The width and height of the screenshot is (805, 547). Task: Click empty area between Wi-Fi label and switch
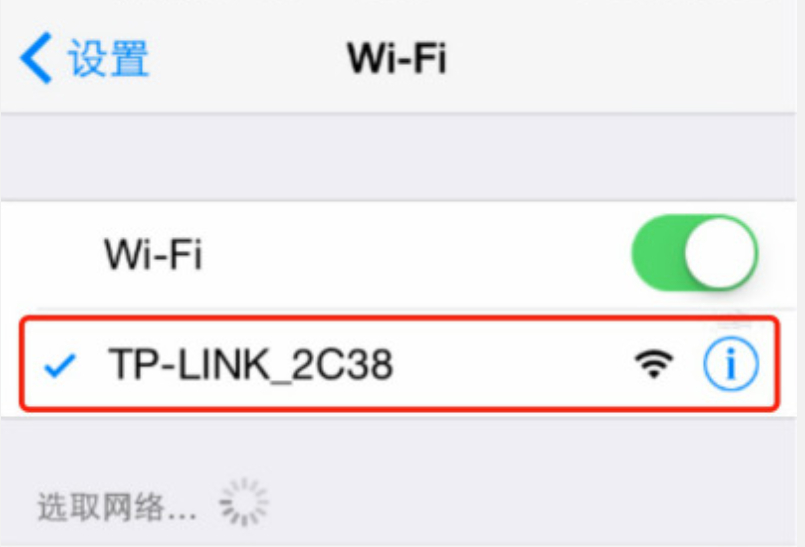pyautogui.click(x=416, y=254)
